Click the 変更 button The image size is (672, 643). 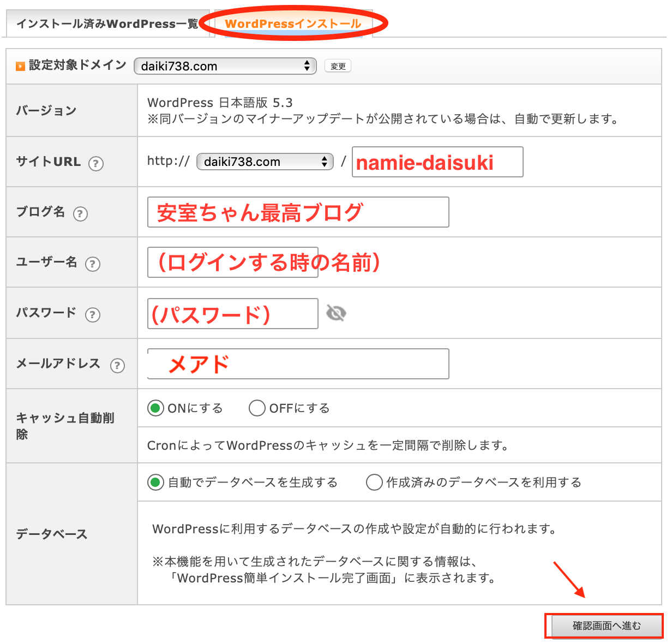pos(338,66)
